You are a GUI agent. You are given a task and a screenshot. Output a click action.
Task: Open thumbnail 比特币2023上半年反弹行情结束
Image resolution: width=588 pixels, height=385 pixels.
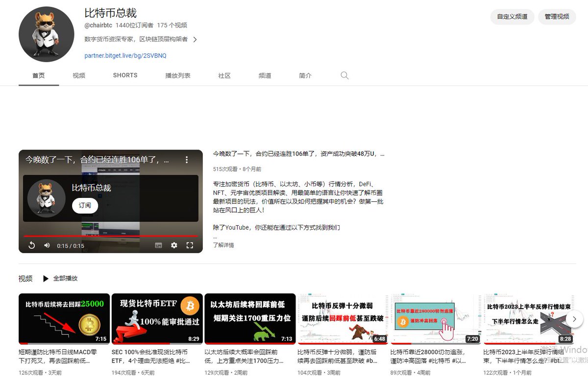coord(529,319)
